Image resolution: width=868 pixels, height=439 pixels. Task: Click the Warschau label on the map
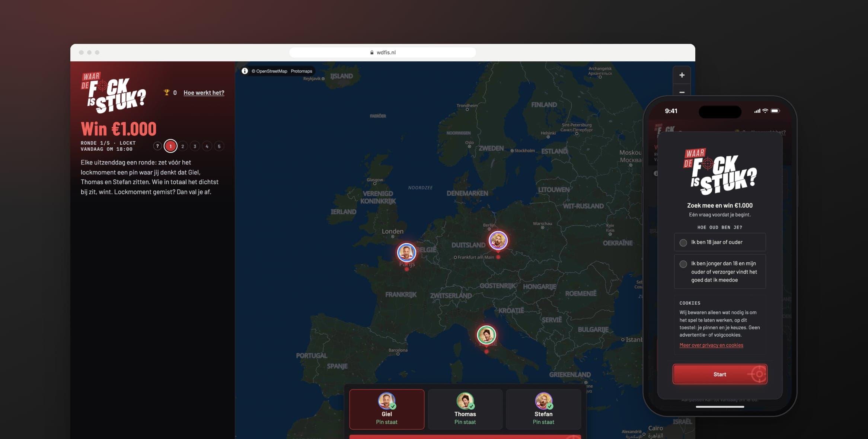[542, 224]
